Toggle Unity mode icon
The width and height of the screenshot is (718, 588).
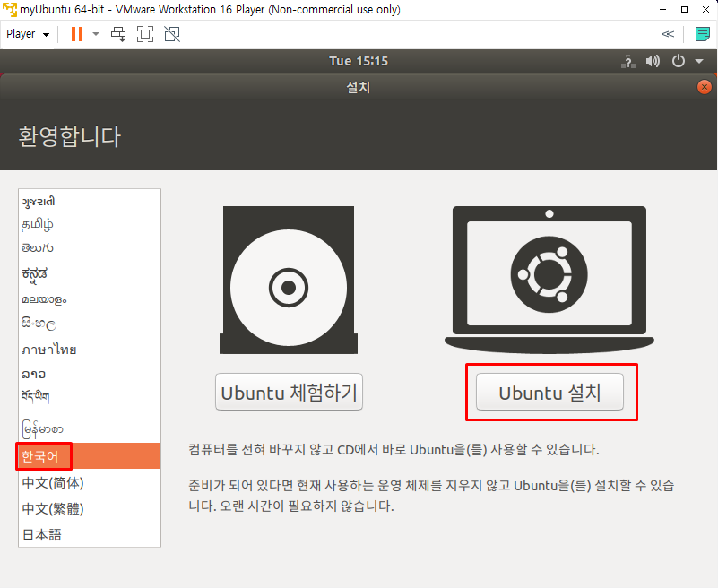(x=172, y=34)
